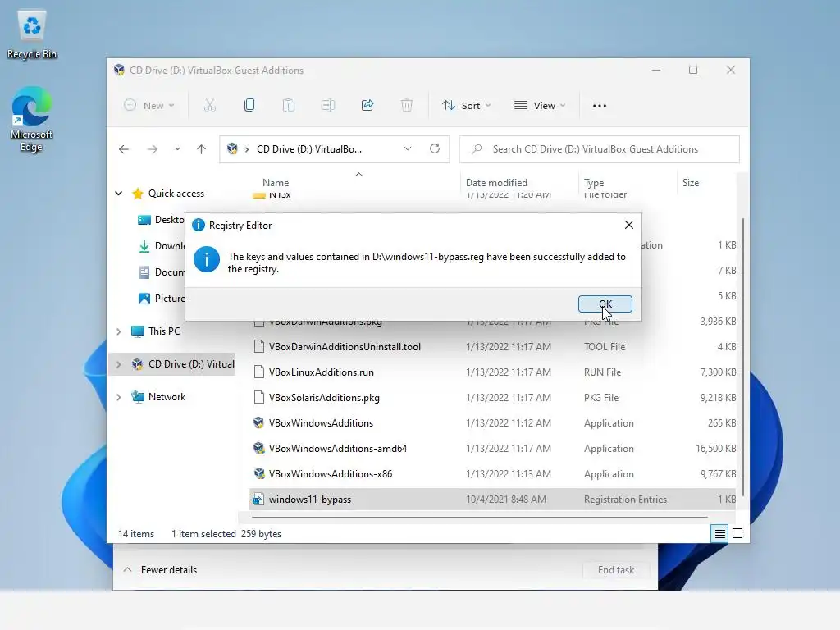The height and width of the screenshot is (630, 840).
Task: Go forward with the right arrow
Action: click(153, 149)
